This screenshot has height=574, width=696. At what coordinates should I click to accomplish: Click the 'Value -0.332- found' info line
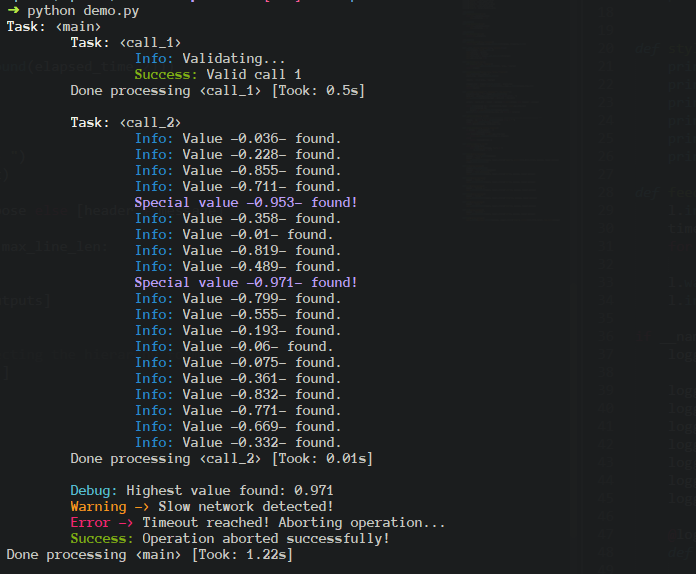click(x=238, y=442)
